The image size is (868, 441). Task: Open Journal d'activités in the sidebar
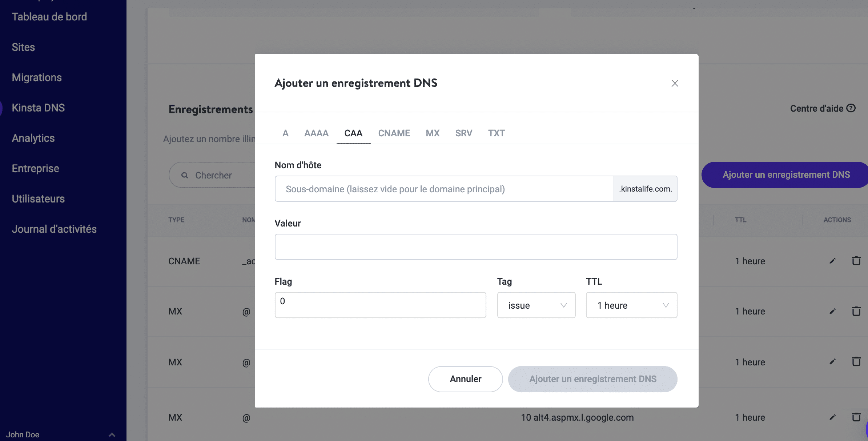[54, 229]
